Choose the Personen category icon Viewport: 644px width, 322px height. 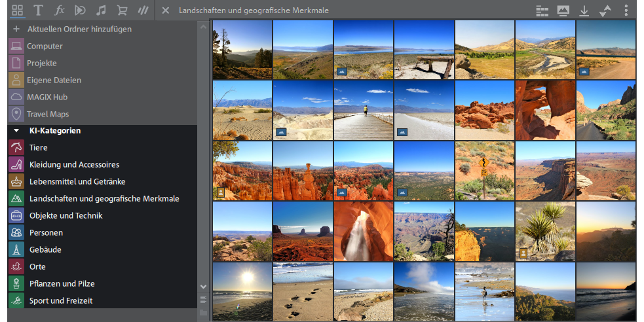click(16, 233)
